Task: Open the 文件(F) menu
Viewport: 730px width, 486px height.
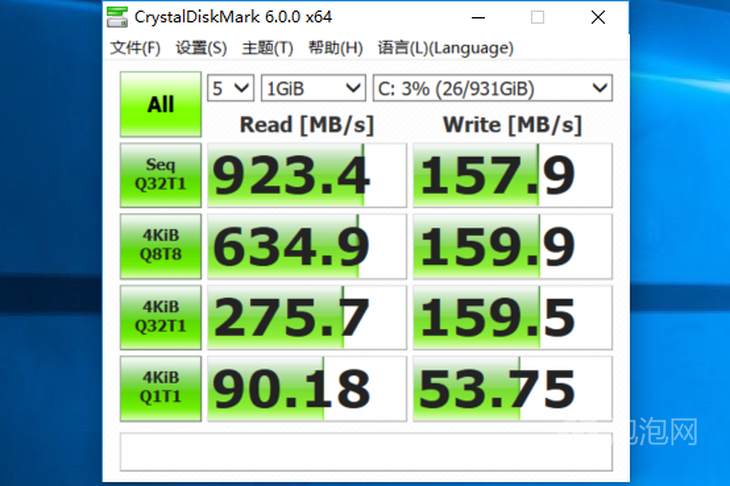Action: 135,48
